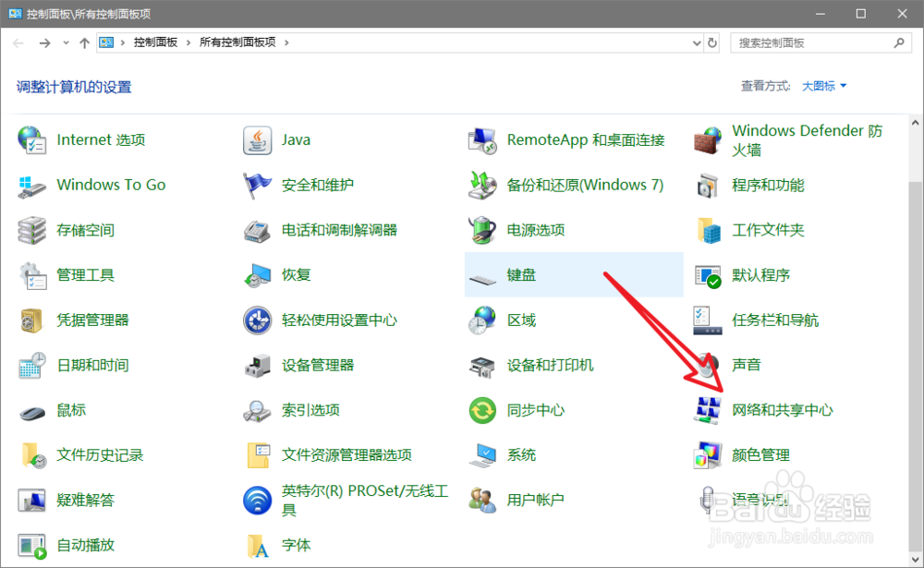
Task: Select the 键盘 item
Action: pyautogui.click(x=522, y=274)
